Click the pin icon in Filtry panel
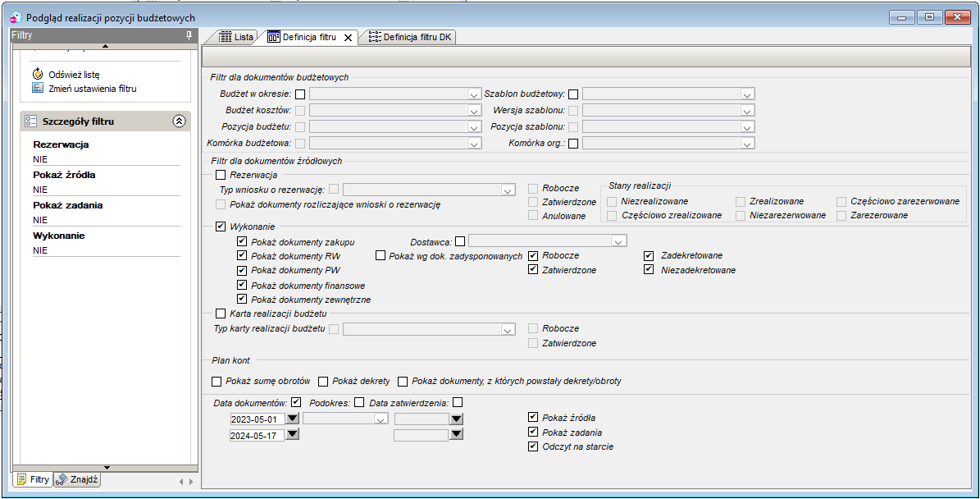This screenshot has height=499, width=980. (189, 35)
